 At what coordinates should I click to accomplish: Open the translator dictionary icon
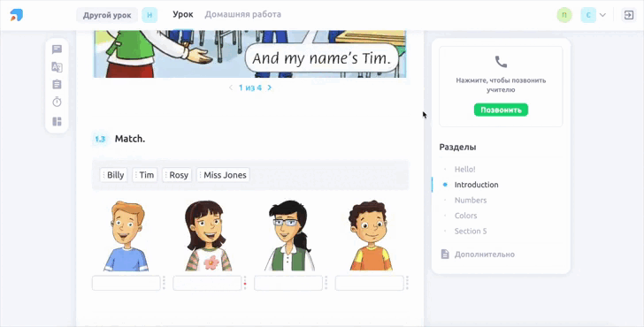(57, 67)
